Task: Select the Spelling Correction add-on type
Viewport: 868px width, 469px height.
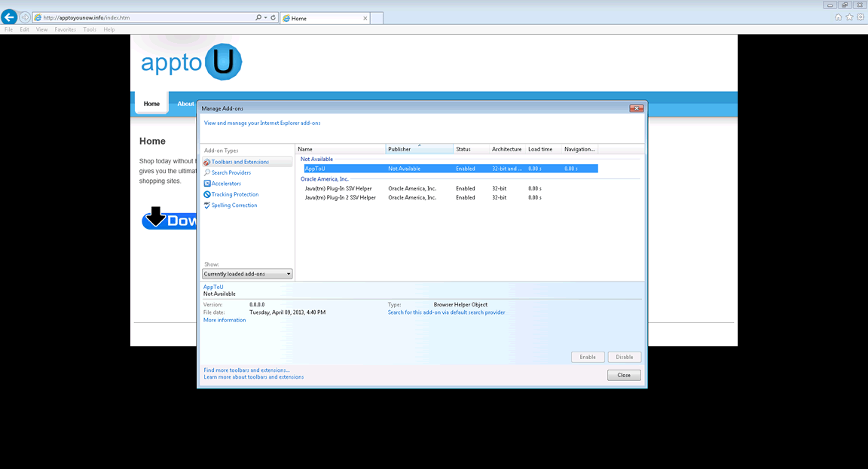Action: (234, 206)
